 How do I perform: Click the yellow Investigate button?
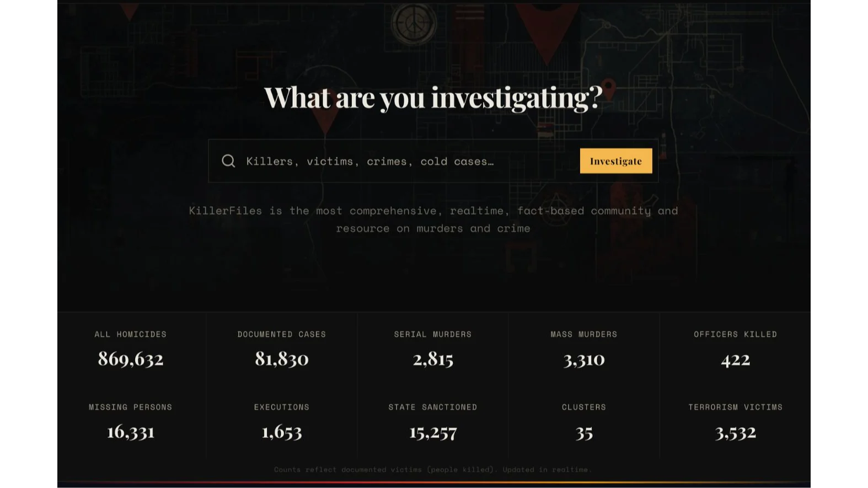coord(616,161)
